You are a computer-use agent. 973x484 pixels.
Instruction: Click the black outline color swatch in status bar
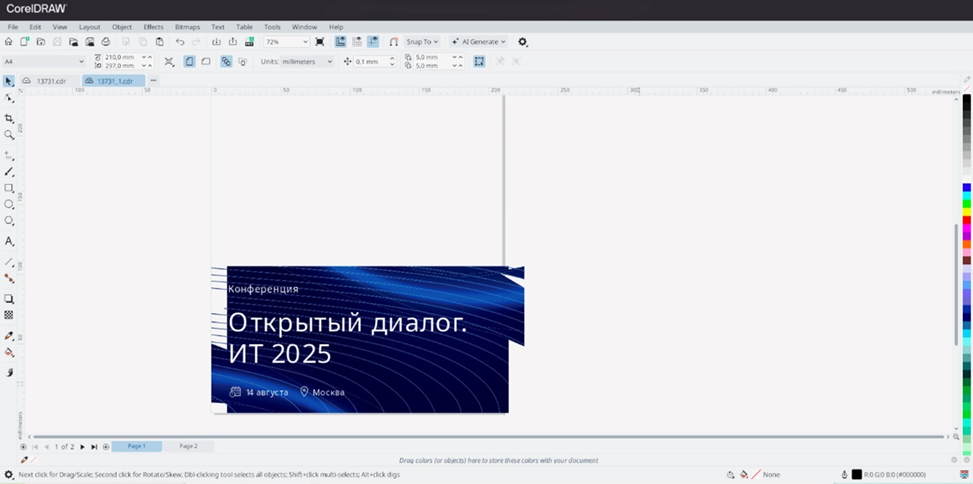(856, 475)
